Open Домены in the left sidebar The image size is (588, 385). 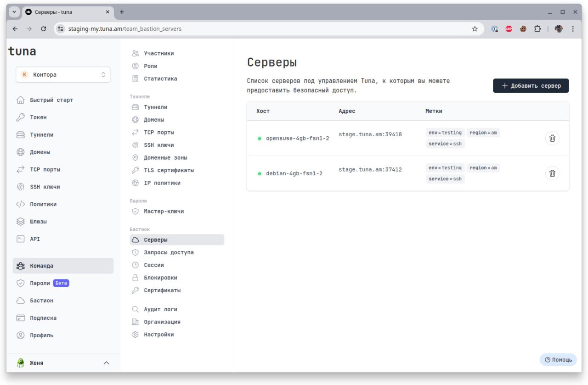63,152
